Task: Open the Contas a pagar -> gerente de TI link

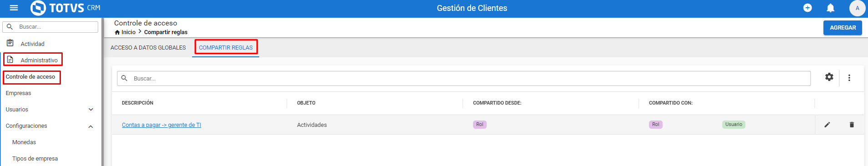Action: [x=161, y=125]
